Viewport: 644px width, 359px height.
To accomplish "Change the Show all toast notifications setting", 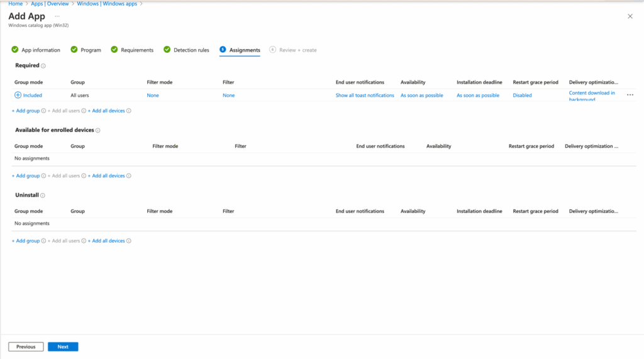I will [365, 96].
